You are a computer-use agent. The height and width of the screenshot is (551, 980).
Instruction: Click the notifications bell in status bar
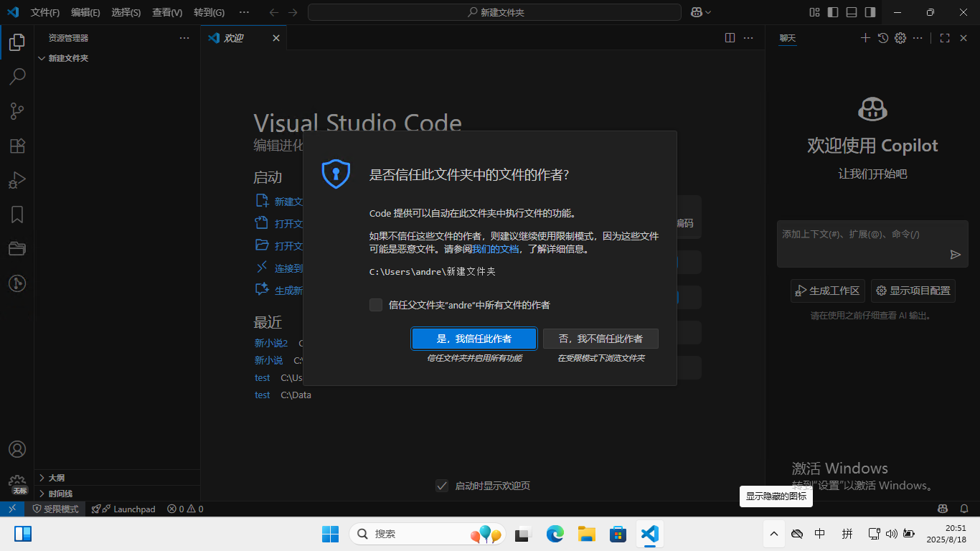pyautogui.click(x=964, y=509)
